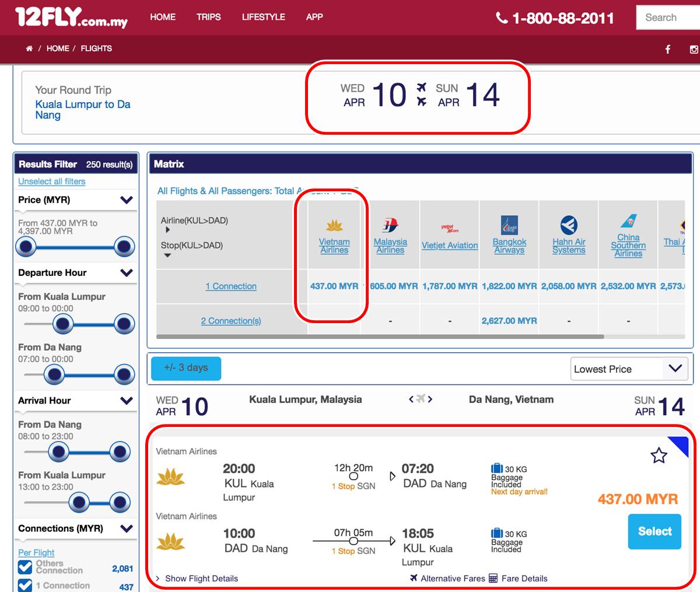700x592 pixels.
Task: Click the Malaysia Airlines logo in matrix
Action: [x=390, y=225]
